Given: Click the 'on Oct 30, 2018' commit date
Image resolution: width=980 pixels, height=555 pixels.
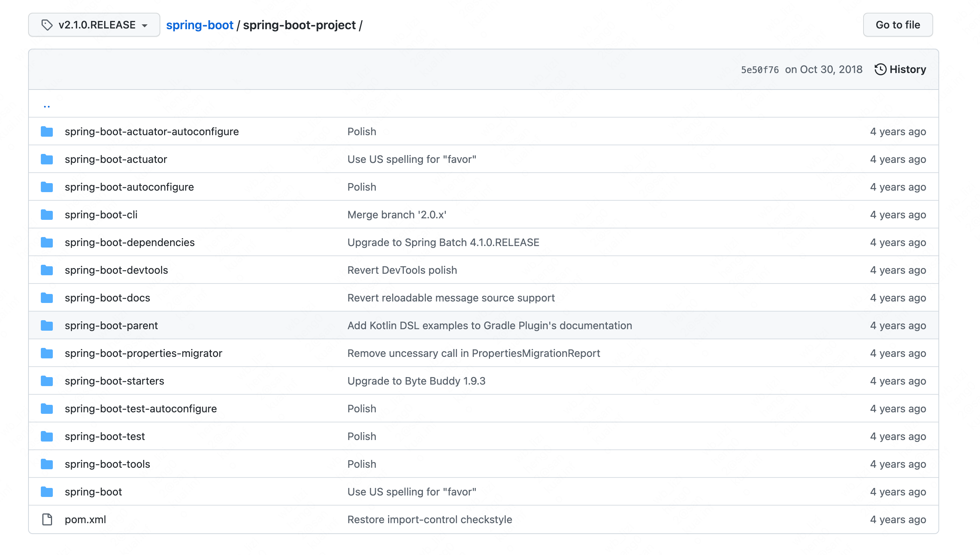Looking at the screenshot, I should [x=823, y=69].
